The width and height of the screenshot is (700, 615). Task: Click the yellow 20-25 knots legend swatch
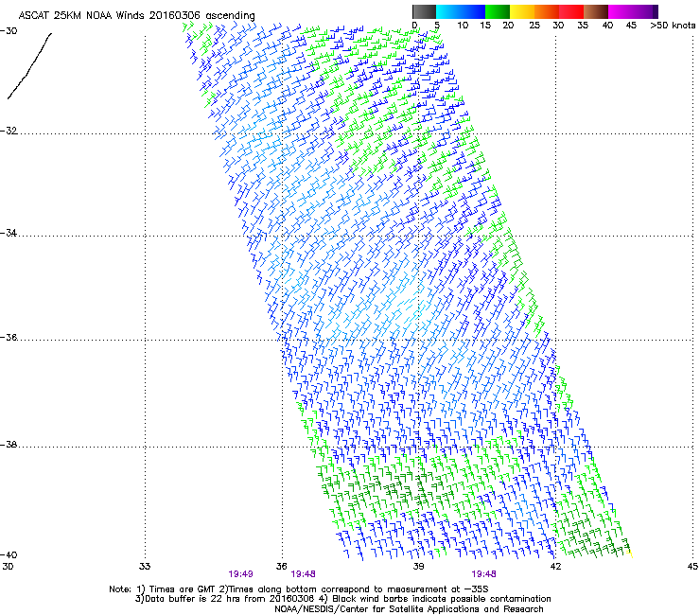[522, 11]
